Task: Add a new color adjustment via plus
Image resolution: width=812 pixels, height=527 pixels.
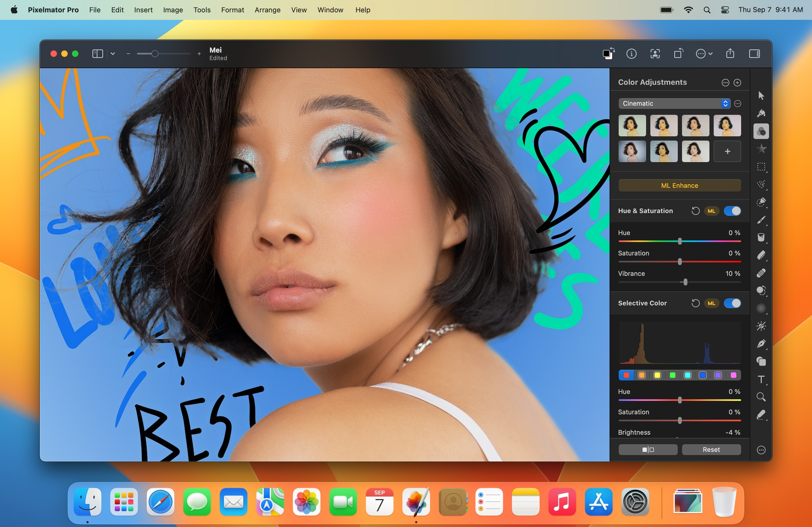Action: (737, 82)
